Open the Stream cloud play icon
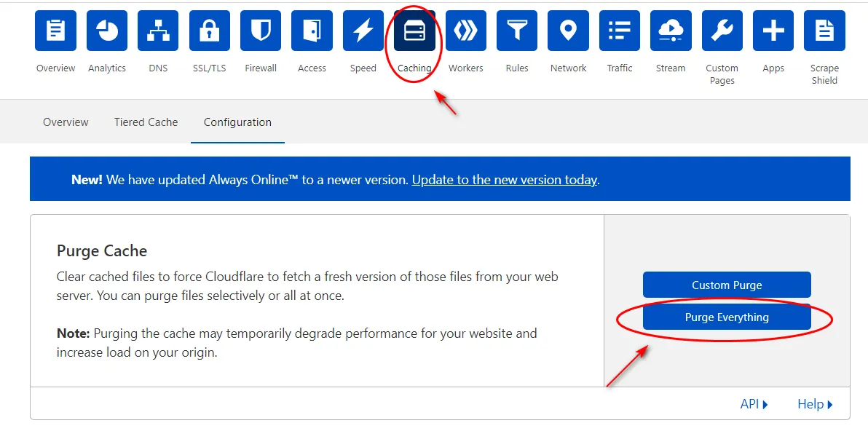This screenshot has height=431, width=868. (x=671, y=31)
